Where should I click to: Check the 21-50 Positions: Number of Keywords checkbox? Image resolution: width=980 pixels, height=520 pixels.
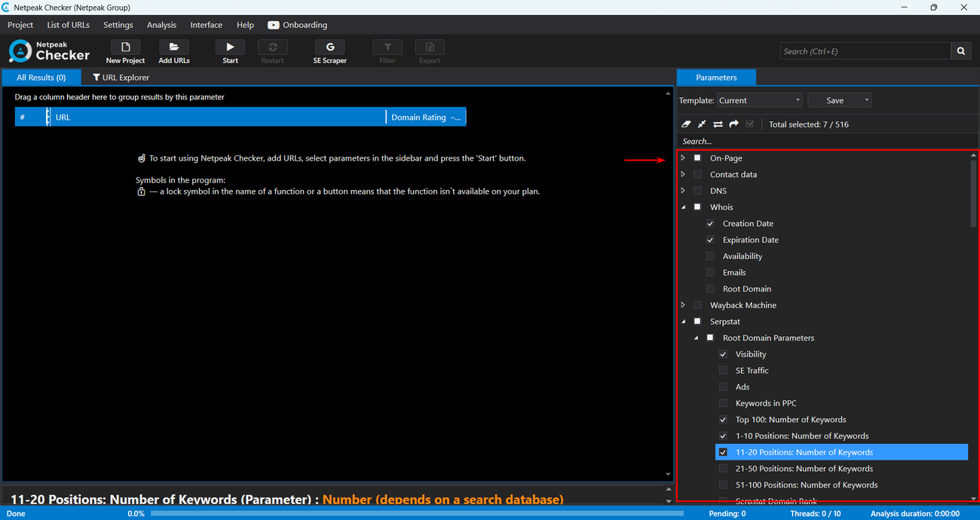pyautogui.click(x=723, y=469)
